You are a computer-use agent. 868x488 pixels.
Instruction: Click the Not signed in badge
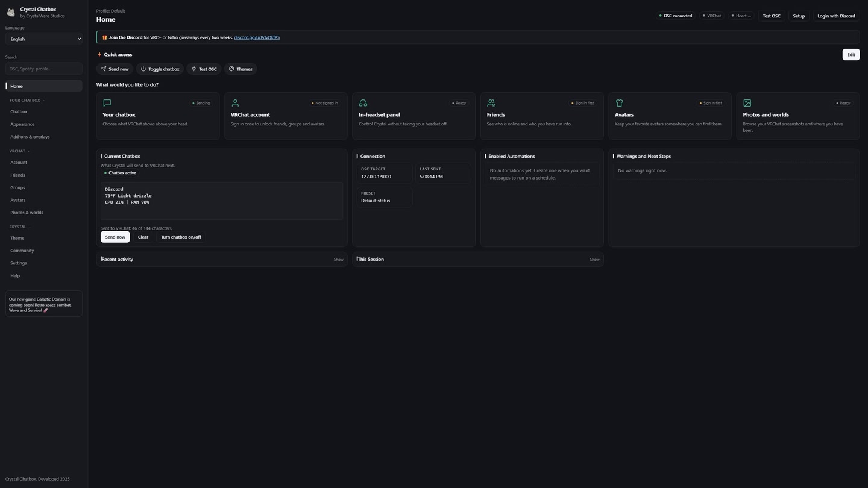tap(325, 103)
